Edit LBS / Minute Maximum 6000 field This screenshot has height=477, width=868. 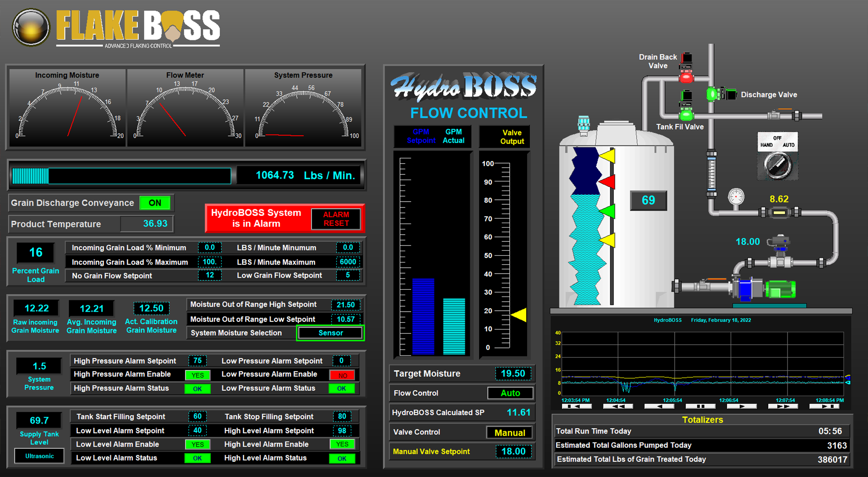pyautogui.click(x=348, y=262)
